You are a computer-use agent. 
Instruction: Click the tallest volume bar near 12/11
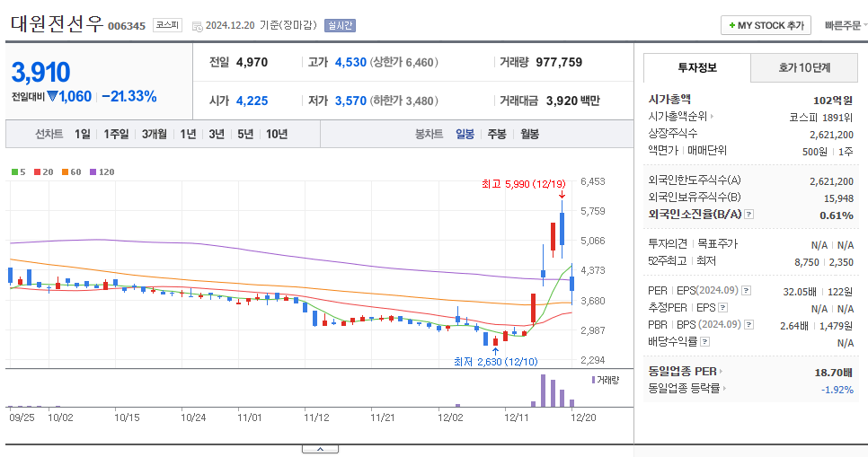tap(543, 391)
